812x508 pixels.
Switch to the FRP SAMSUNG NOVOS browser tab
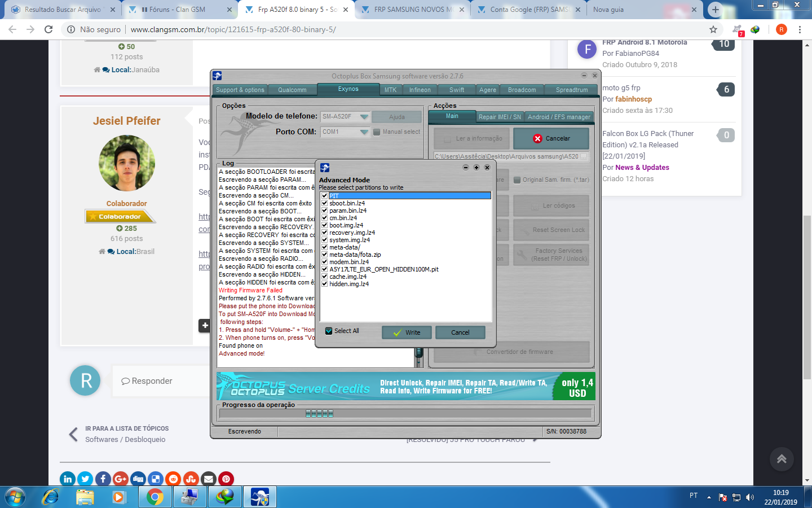(x=413, y=10)
